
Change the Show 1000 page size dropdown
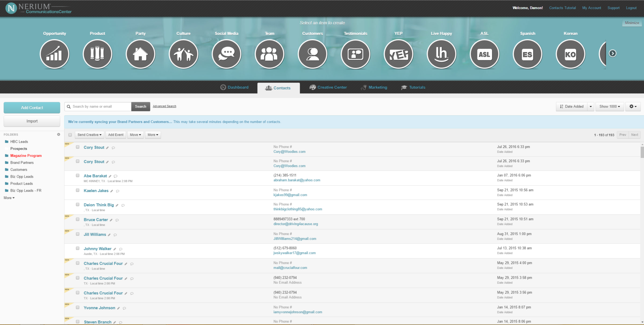[x=610, y=106]
